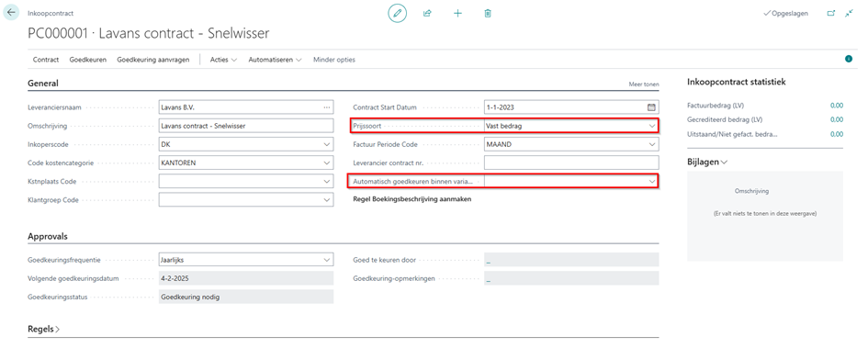Open Kstnplaats Code dropdown

(327, 181)
